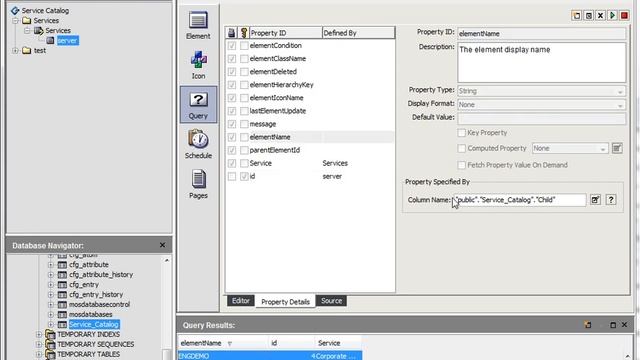Click the green run query arrow

(612, 16)
